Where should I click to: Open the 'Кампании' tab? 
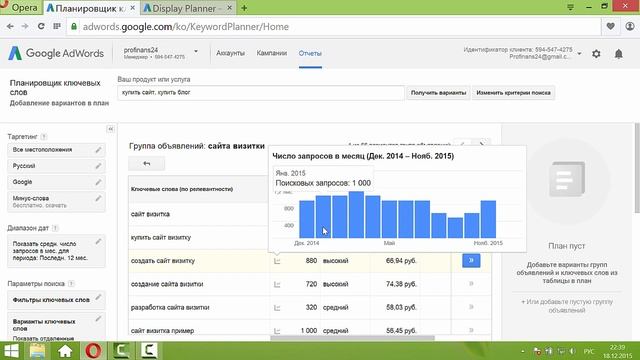pyautogui.click(x=271, y=53)
